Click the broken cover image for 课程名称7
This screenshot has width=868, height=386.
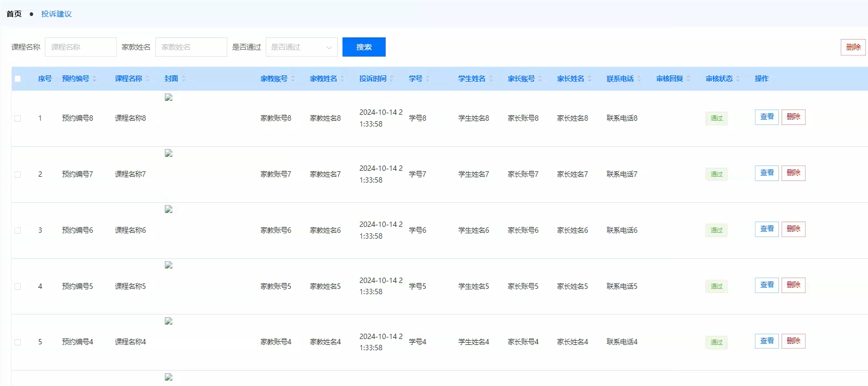(x=169, y=153)
